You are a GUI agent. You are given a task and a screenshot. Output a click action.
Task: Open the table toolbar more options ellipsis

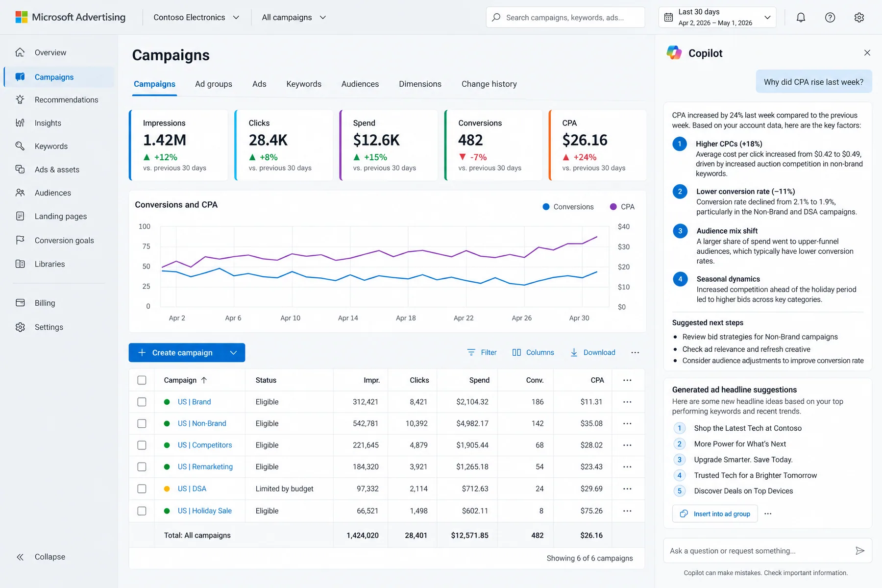[635, 353]
